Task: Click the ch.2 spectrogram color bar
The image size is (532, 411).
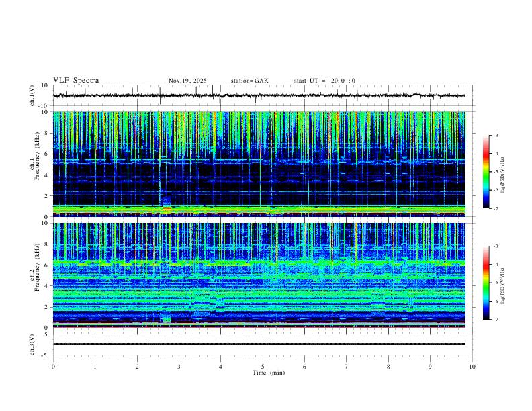Action: pos(486,283)
